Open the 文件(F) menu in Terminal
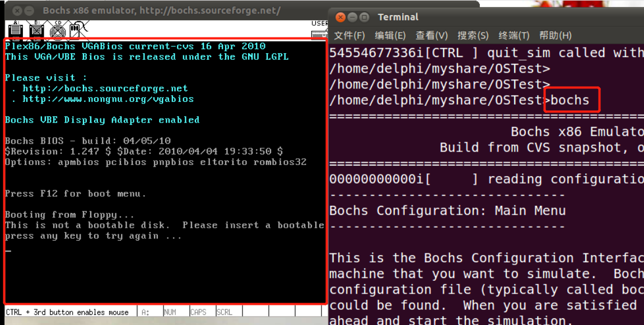The width and height of the screenshot is (644, 325). (349, 35)
